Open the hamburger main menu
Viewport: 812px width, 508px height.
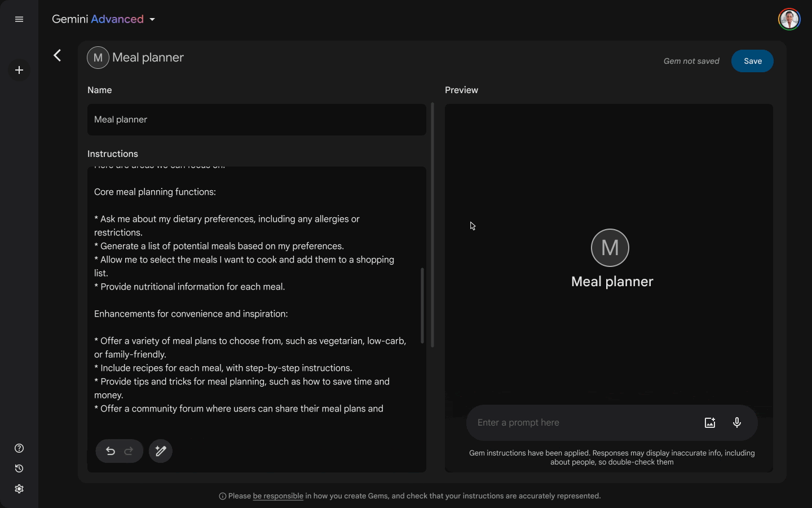tap(19, 19)
